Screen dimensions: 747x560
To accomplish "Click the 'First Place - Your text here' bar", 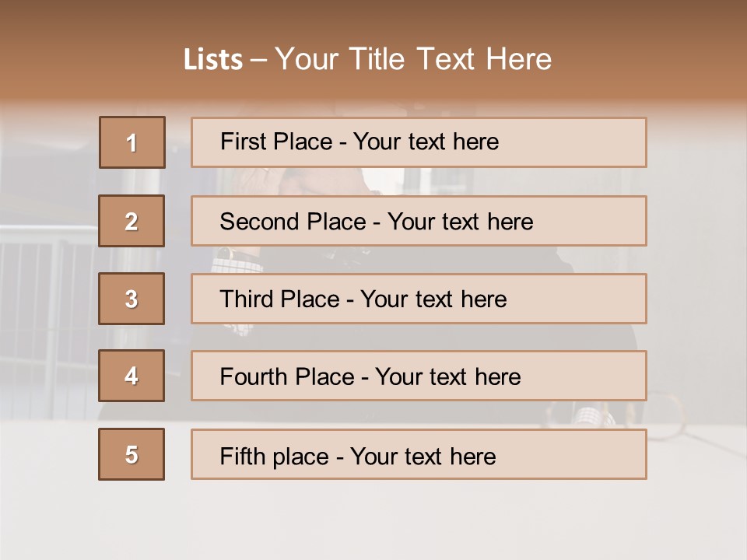I will [419, 142].
